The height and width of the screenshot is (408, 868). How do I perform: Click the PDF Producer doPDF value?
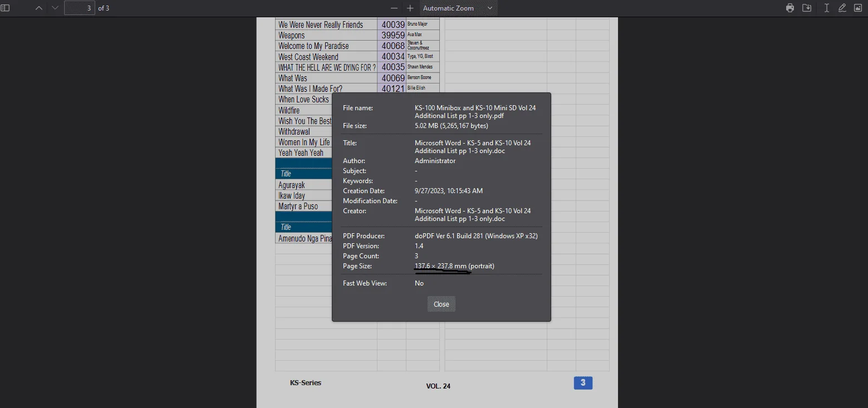[x=476, y=236]
